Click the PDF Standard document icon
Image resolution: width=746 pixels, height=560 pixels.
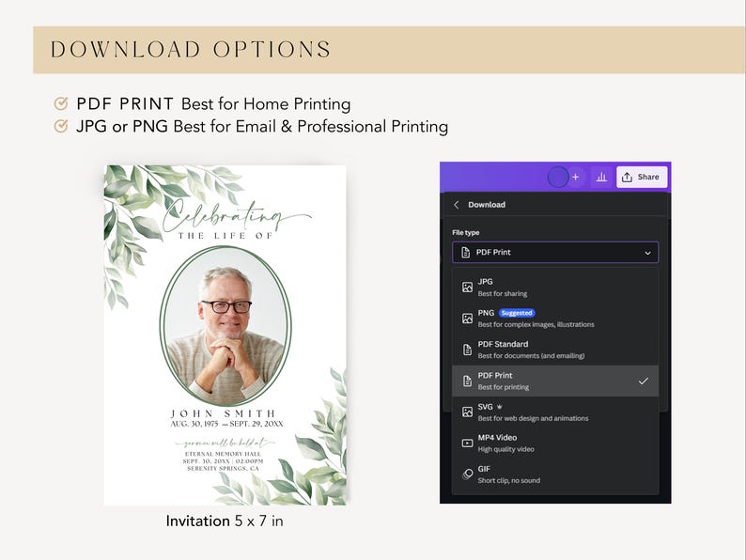467,350
